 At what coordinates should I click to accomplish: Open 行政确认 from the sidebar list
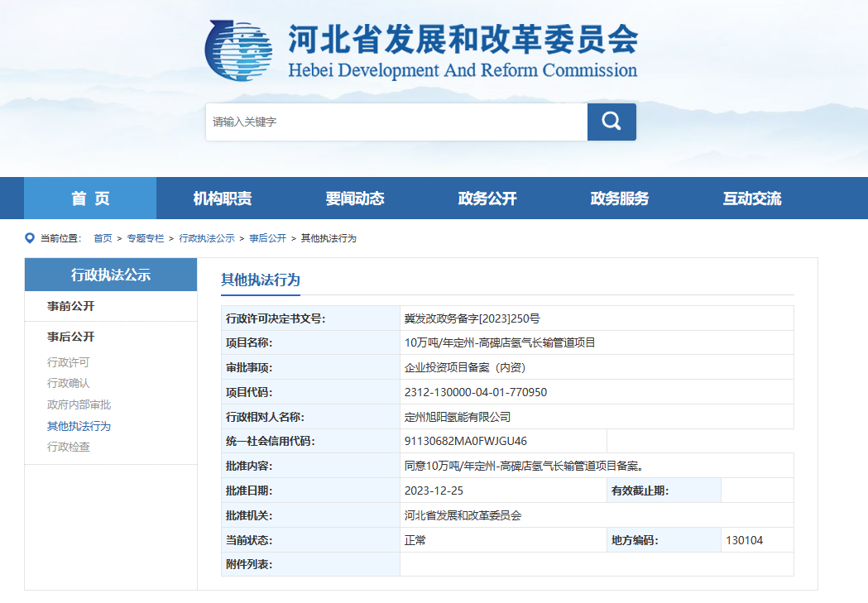point(68,383)
